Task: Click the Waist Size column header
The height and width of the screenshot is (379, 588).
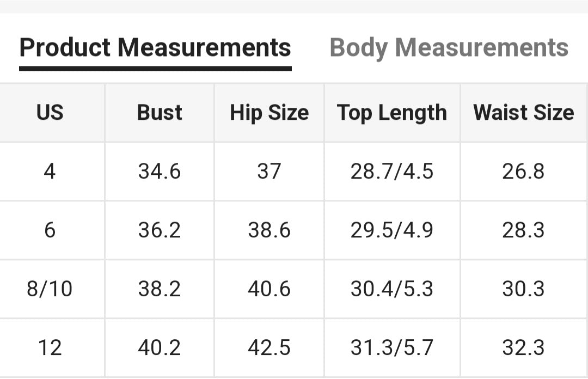Action: pos(524,113)
